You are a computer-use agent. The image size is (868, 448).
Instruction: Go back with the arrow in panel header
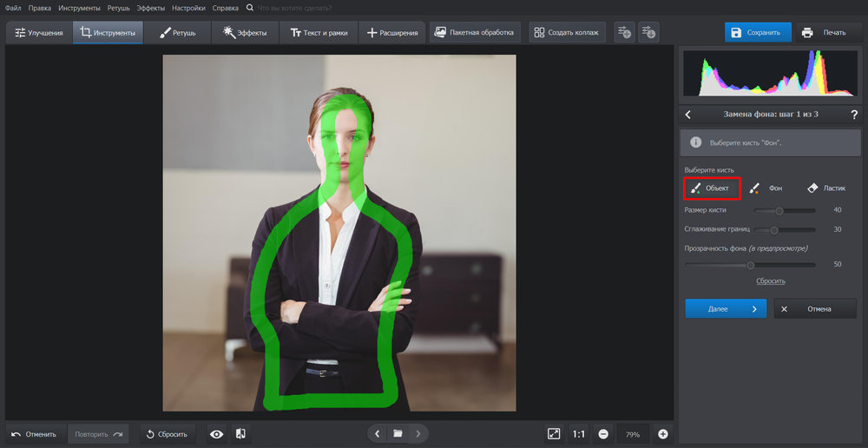pyautogui.click(x=688, y=115)
